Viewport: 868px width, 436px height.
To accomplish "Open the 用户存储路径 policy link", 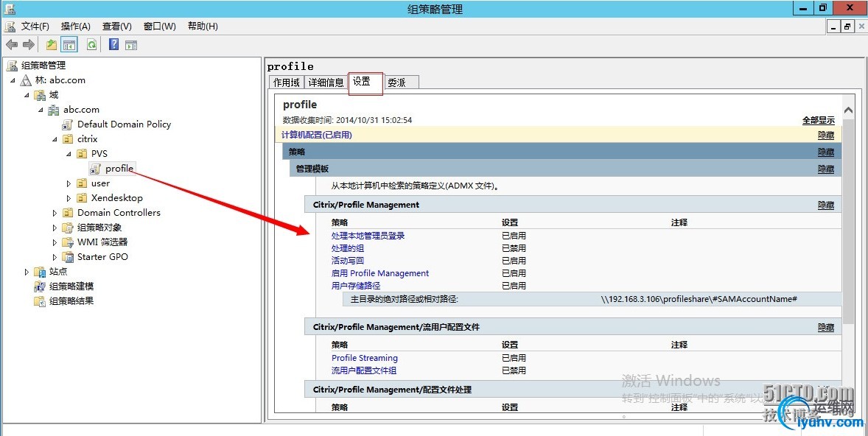I will pyautogui.click(x=356, y=286).
